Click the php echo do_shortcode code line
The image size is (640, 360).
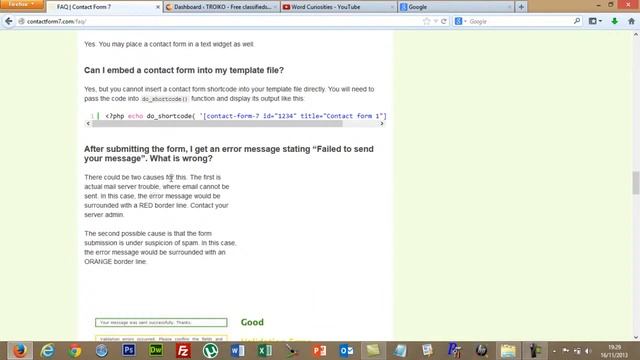coord(245,116)
